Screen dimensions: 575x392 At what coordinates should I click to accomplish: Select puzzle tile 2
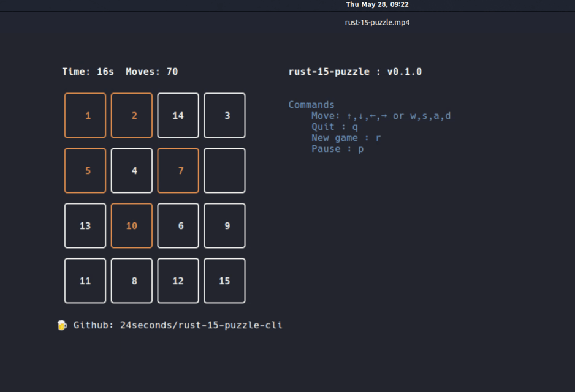click(x=131, y=115)
